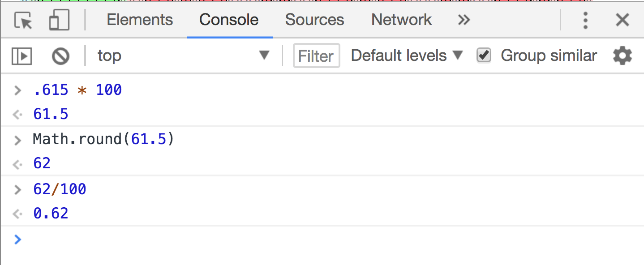Image resolution: width=644 pixels, height=265 pixels.
Task: Open the top context dropdown
Action: (184, 56)
